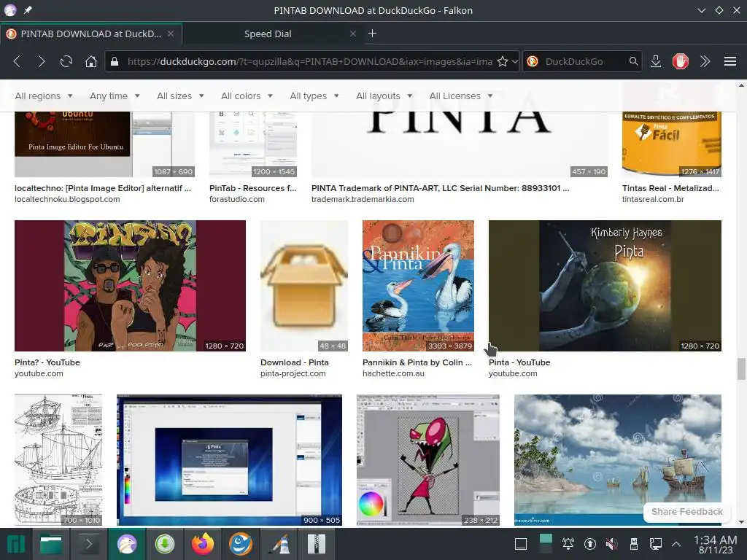Switch to the Speed Dial tab

pos(268,34)
